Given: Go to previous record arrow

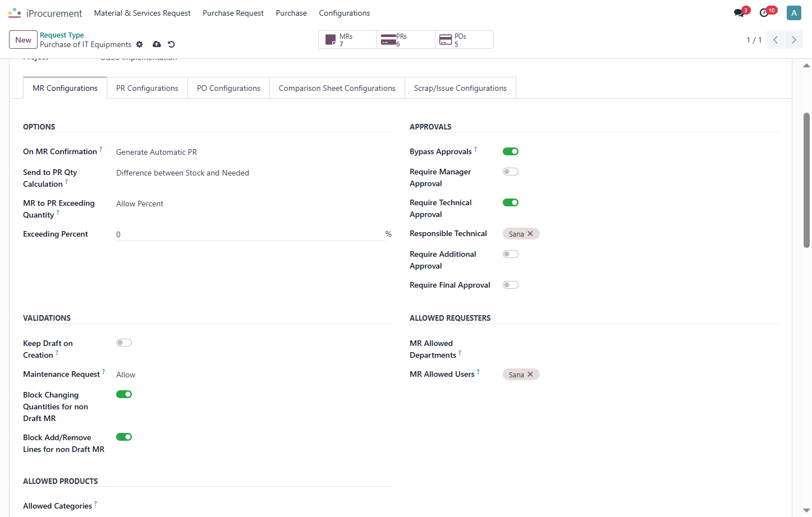Looking at the screenshot, I should point(776,40).
